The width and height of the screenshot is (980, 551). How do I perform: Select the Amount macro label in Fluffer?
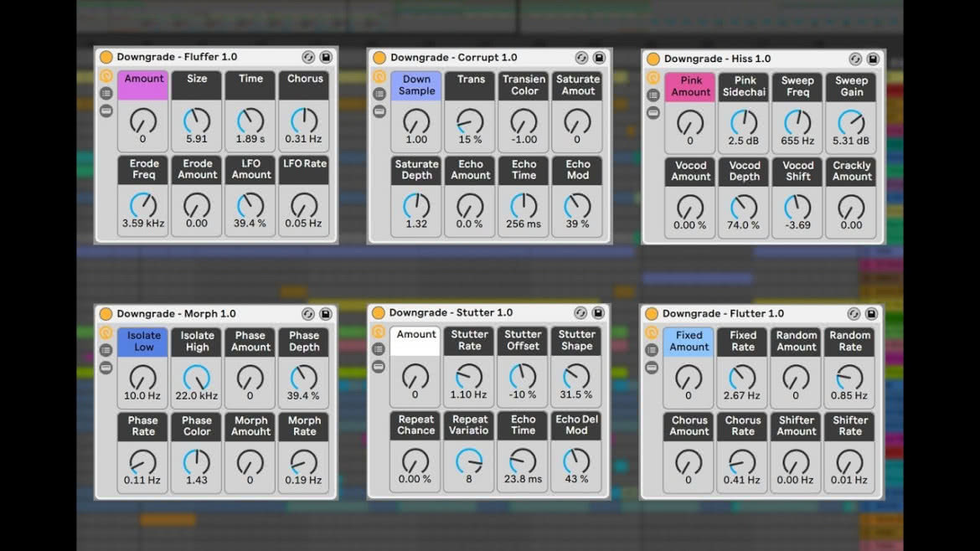click(x=143, y=85)
